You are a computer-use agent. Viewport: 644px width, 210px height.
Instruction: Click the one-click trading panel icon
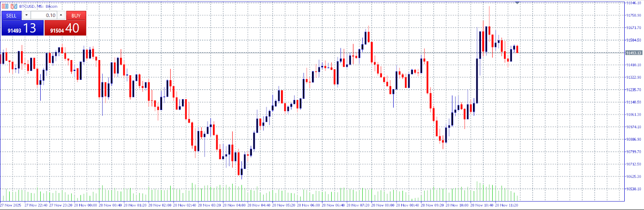5,6
